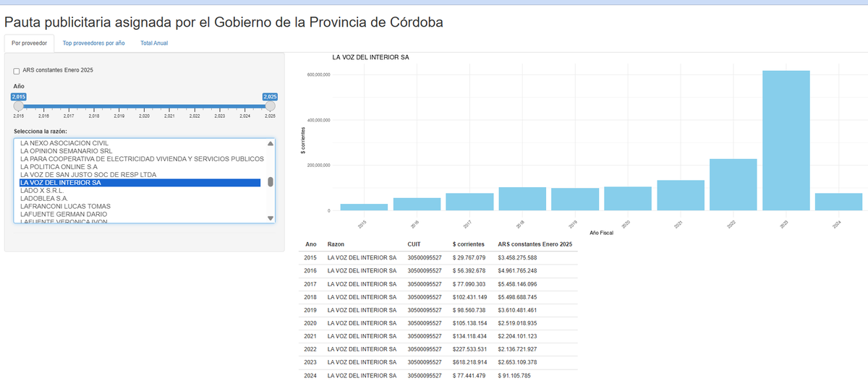This screenshot has width=868, height=386.
Task: Click the page heading about Pauta publicitaria
Action: click(x=224, y=22)
